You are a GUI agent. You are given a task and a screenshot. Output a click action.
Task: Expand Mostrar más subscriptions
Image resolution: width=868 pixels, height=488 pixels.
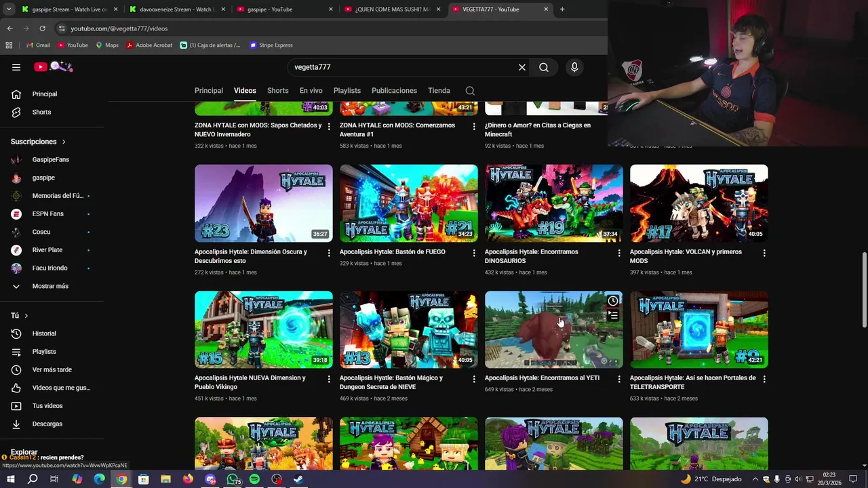(52, 286)
